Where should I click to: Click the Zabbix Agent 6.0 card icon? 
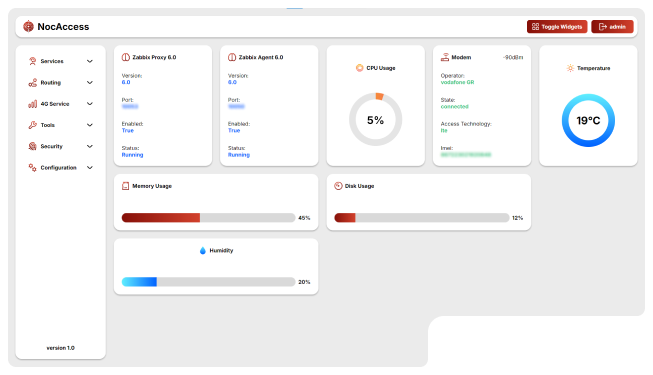[232, 57]
